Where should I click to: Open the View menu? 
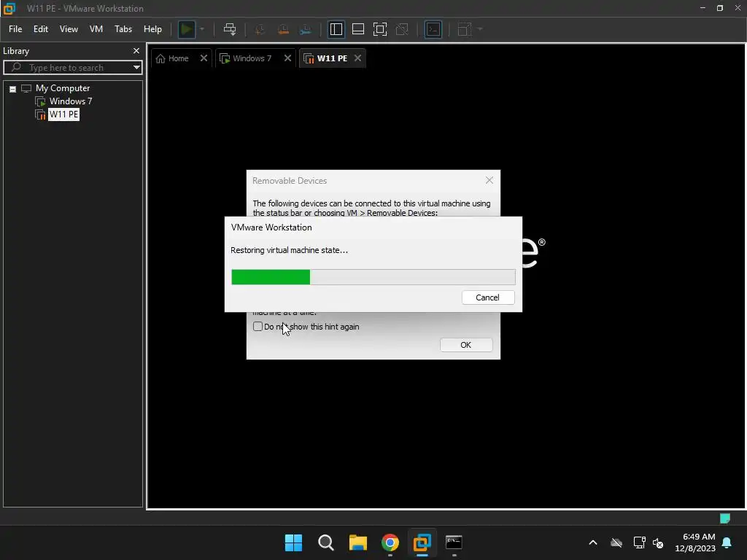pos(69,29)
